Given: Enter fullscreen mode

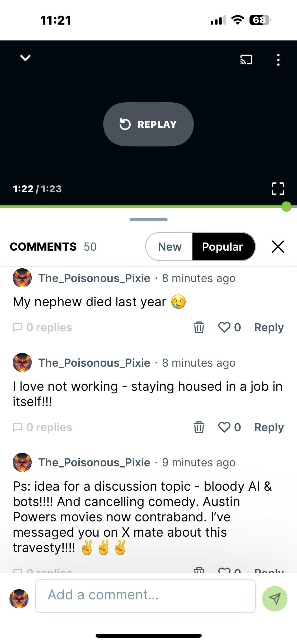Looking at the screenshot, I should click(278, 189).
